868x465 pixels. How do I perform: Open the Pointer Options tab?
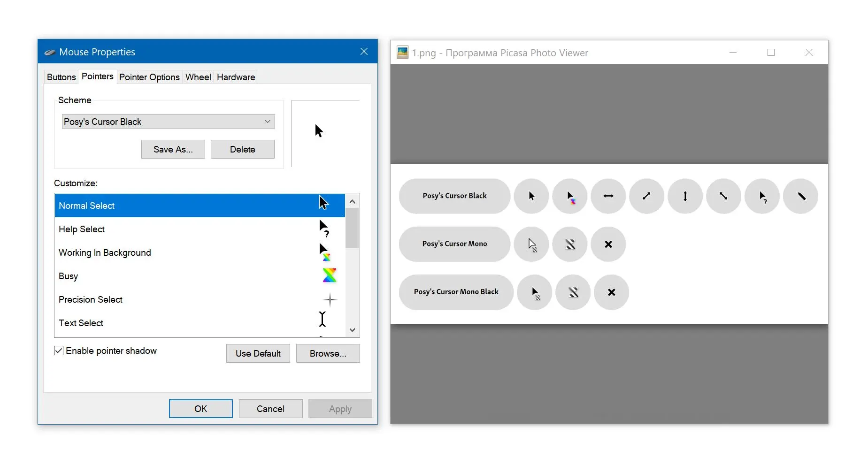(149, 77)
